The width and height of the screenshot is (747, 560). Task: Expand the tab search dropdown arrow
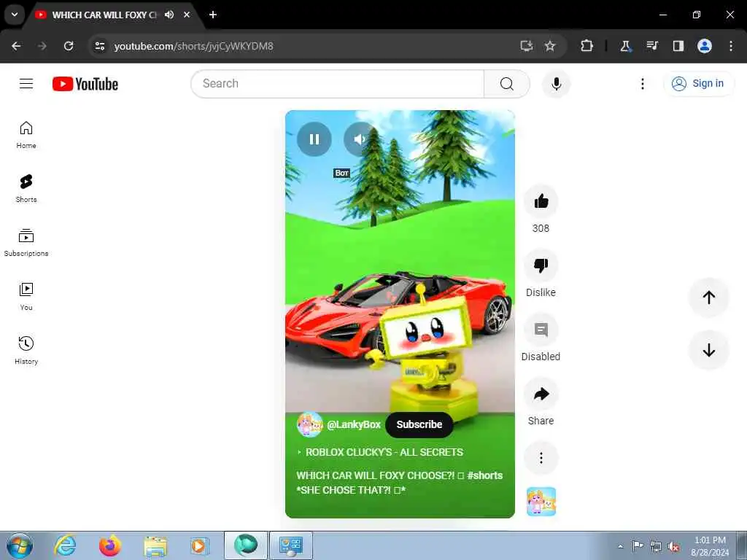pyautogui.click(x=15, y=15)
